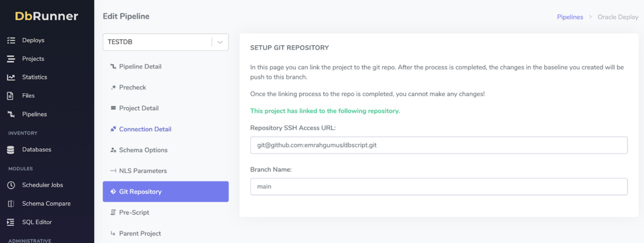Click the Connection Detail plug icon

click(113, 129)
